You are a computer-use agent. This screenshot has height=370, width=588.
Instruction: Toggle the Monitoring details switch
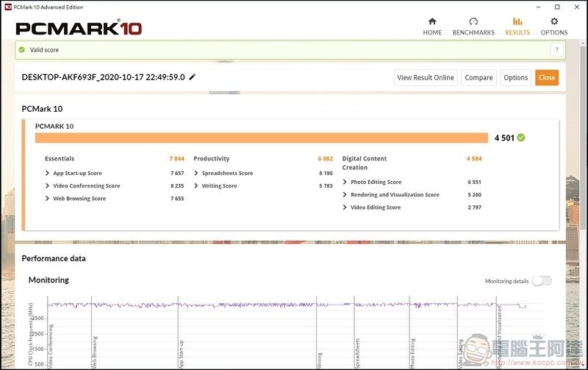tap(542, 281)
